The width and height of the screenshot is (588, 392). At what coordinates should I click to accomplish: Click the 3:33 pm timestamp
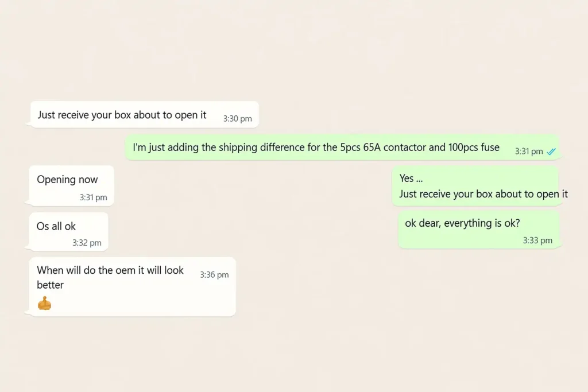[x=537, y=240]
